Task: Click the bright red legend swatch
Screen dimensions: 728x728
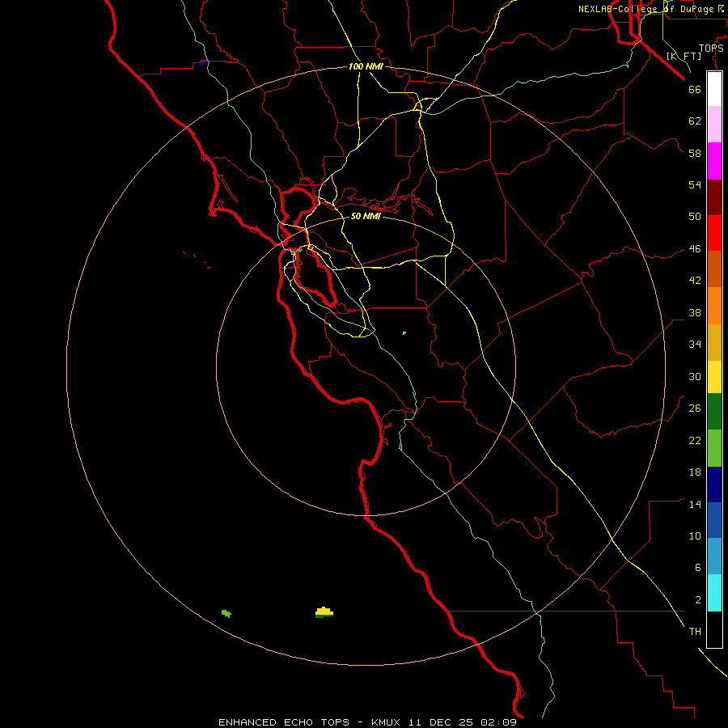Action: pyautogui.click(x=714, y=233)
